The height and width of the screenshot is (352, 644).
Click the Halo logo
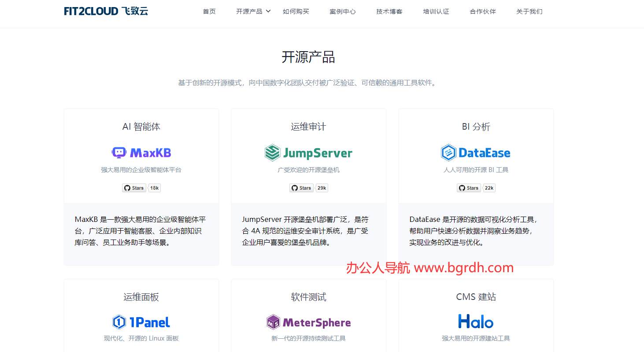point(476,322)
